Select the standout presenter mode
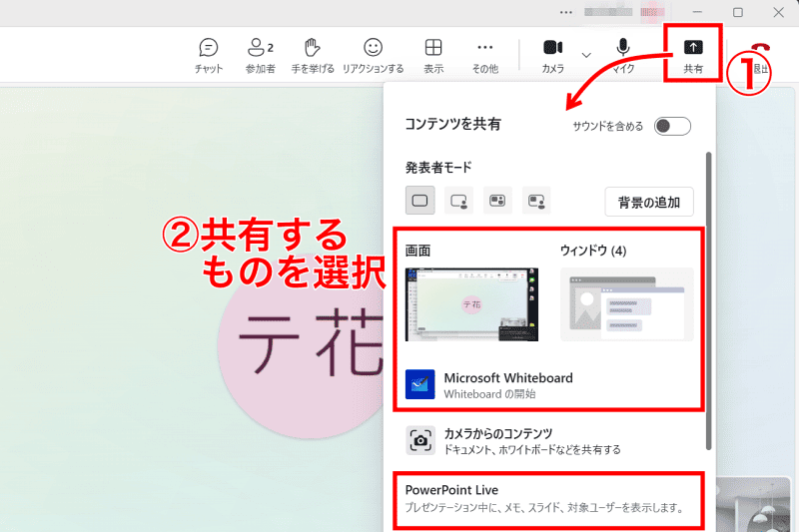This screenshot has width=799, height=532. 458,201
